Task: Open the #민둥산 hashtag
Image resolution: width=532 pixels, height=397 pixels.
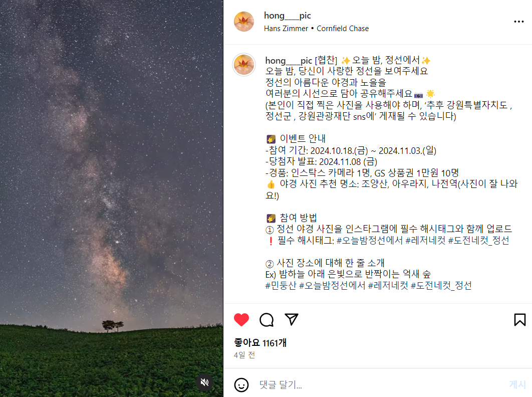Action: (281, 285)
